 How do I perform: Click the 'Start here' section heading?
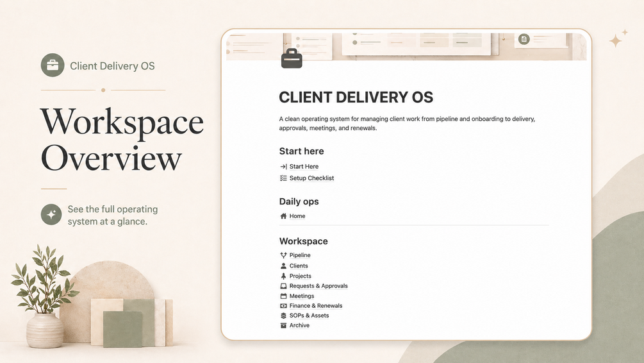pos(301,151)
